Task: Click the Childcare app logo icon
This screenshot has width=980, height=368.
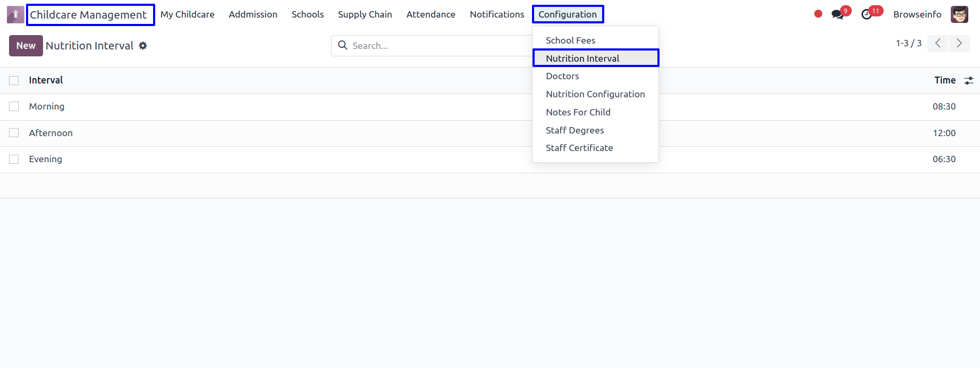Action: click(15, 14)
